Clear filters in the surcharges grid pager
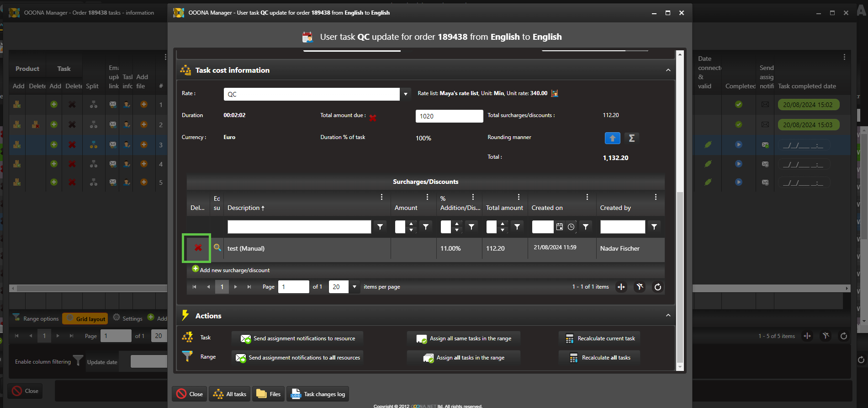Viewport: 868px width, 408px height. 640,287
